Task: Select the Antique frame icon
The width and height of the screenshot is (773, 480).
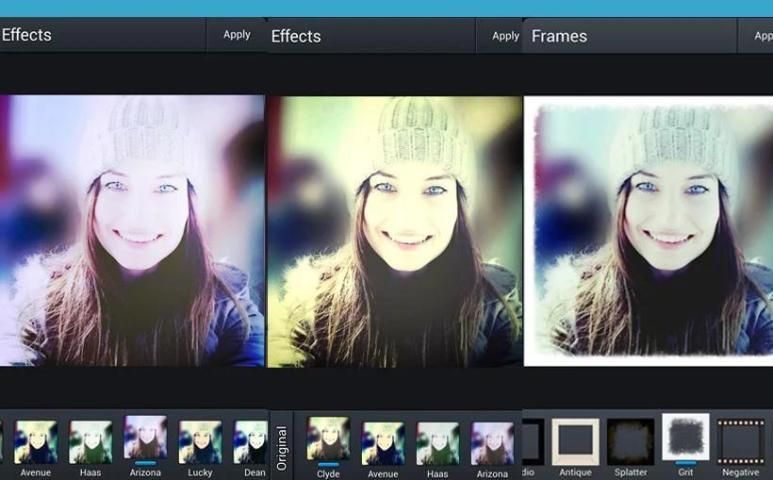Action: pyautogui.click(x=575, y=441)
